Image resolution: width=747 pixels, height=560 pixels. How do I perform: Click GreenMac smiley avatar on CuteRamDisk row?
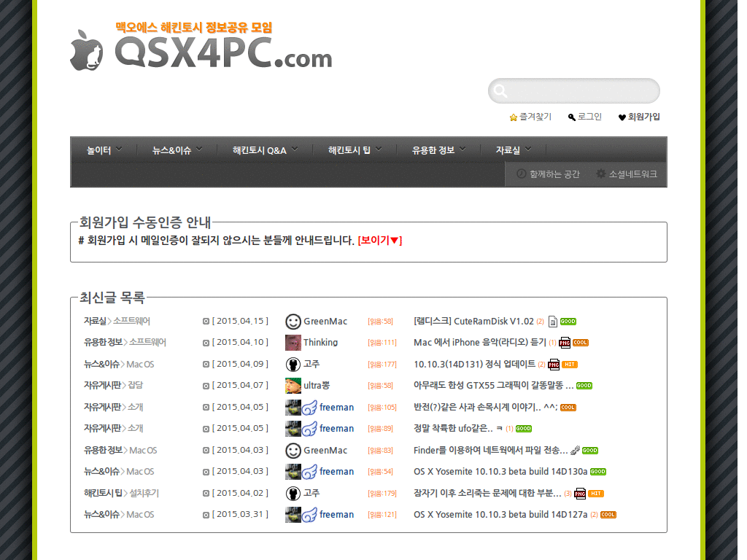[x=293, y=322]
